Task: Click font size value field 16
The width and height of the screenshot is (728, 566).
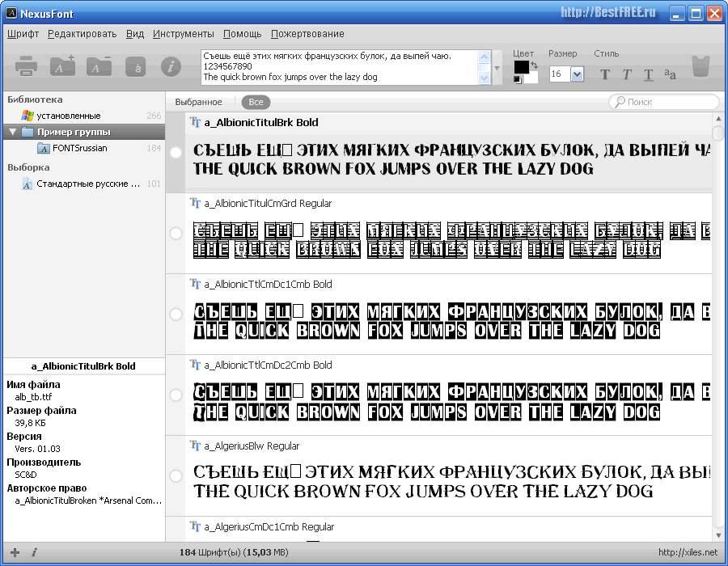Action: (x=560, y=74)
